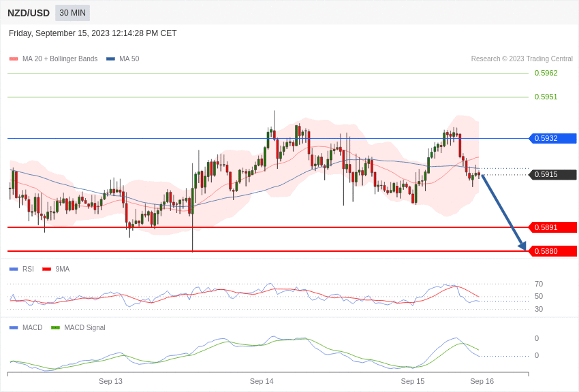Click the RSI legend label

click(x=28, y=269)
